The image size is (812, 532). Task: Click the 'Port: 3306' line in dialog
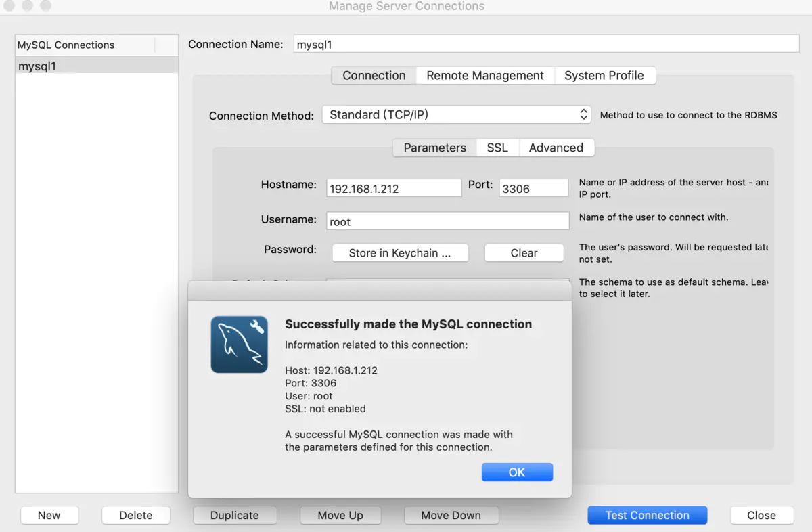[311, 383]
